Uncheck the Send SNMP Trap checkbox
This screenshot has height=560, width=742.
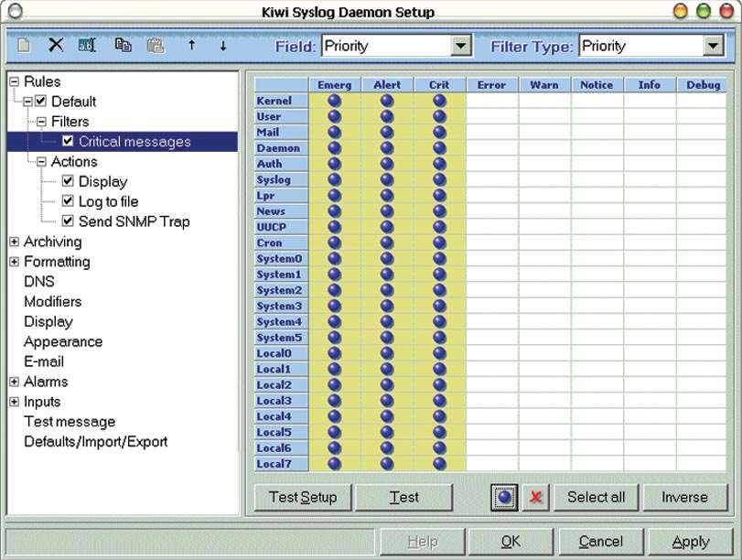tap(68, 221)
